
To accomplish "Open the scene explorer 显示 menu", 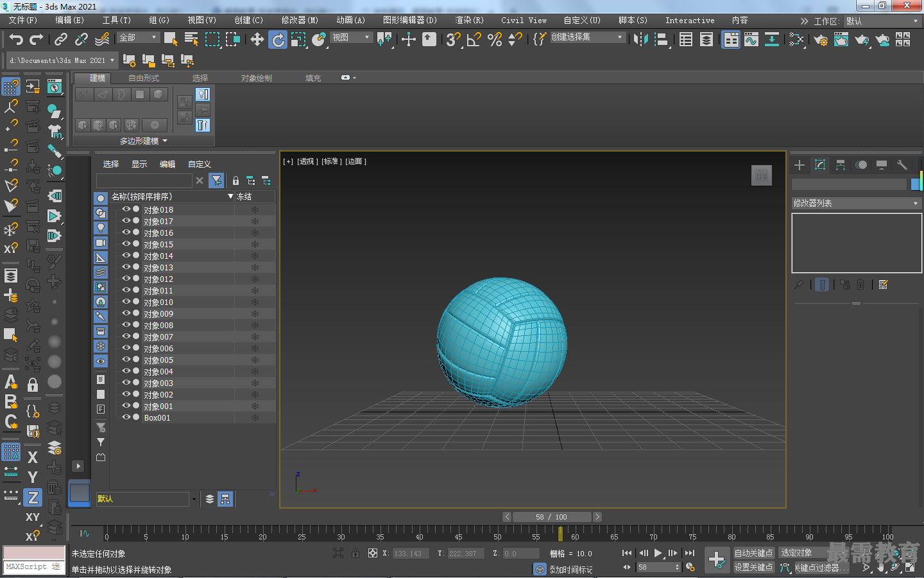I will tap(139, 164).
